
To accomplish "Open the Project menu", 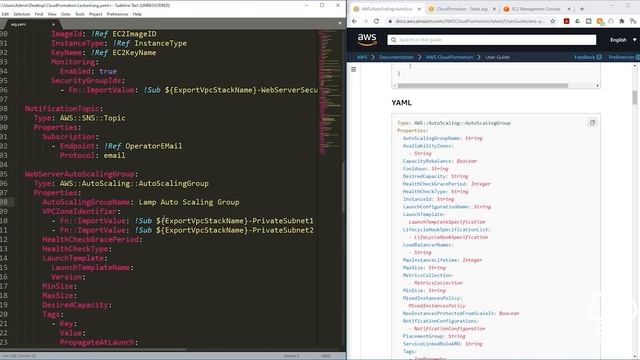I will [x=96, y=14].
